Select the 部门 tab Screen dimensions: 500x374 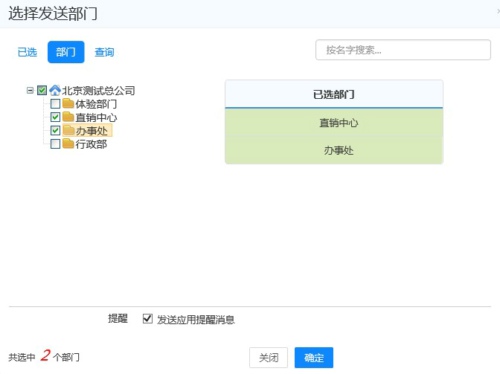(x=66, y=52)
